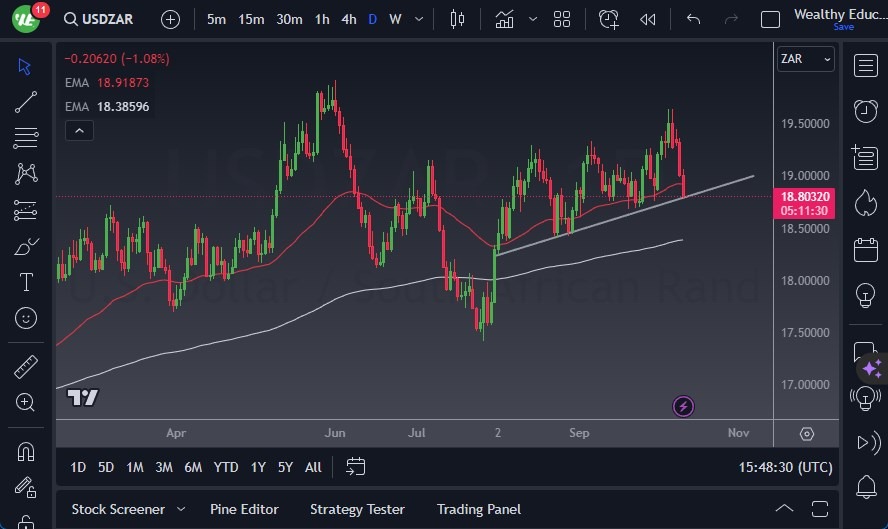The image size is (888, 529).
Task: Switch to Strategy Tester tab
Action: coord(357,509)
